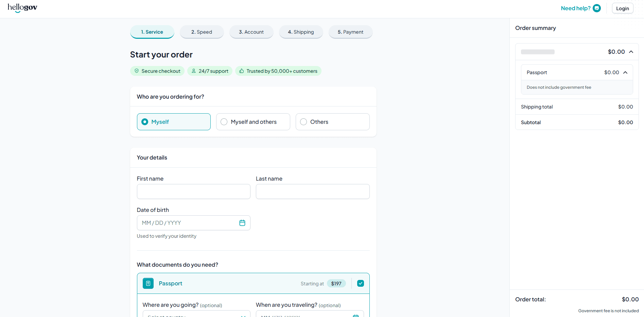Click the First name input field

(x=193, y=191)
